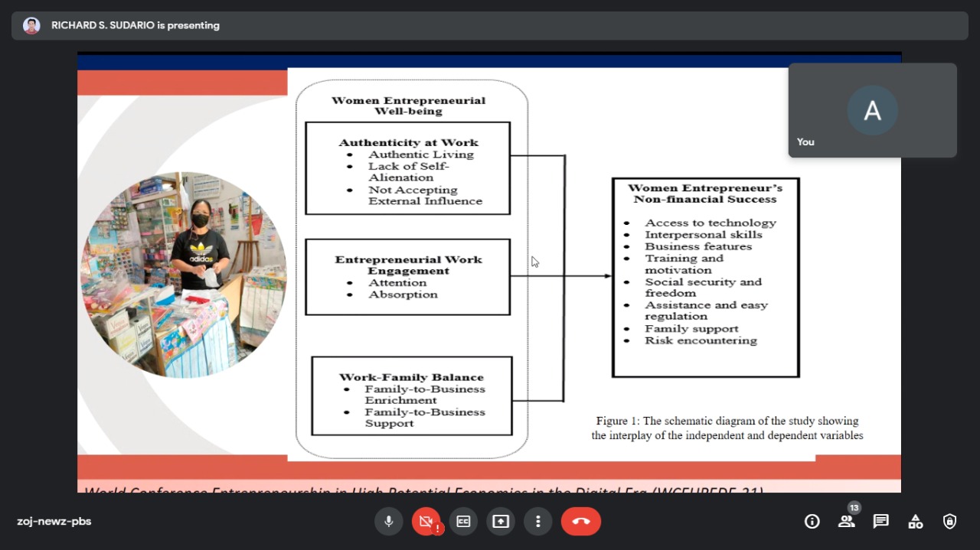Screen dimensions: 980x550
Task: Click 'Women Entrepreneurial Well-being' title
Action: (408, 106)
